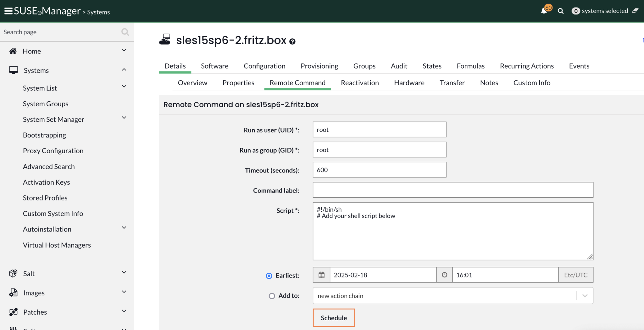644x330 pixels.
Task: Open the clock time picker icon
Action: tap(444, 275)
